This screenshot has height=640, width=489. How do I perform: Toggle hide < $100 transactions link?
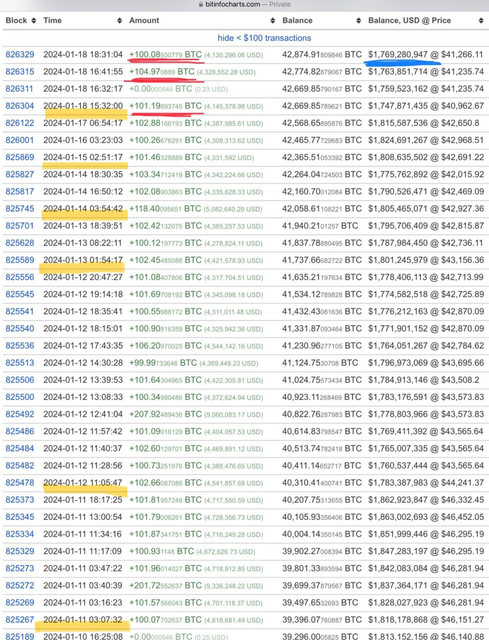click(264, 38)
